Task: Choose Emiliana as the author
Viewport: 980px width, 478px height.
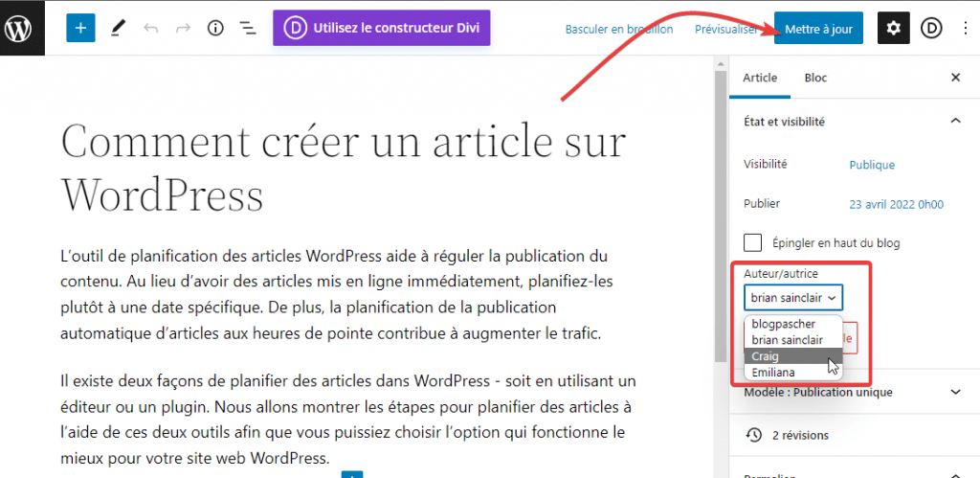Action: pyautogui.click(x=793, y=373)
